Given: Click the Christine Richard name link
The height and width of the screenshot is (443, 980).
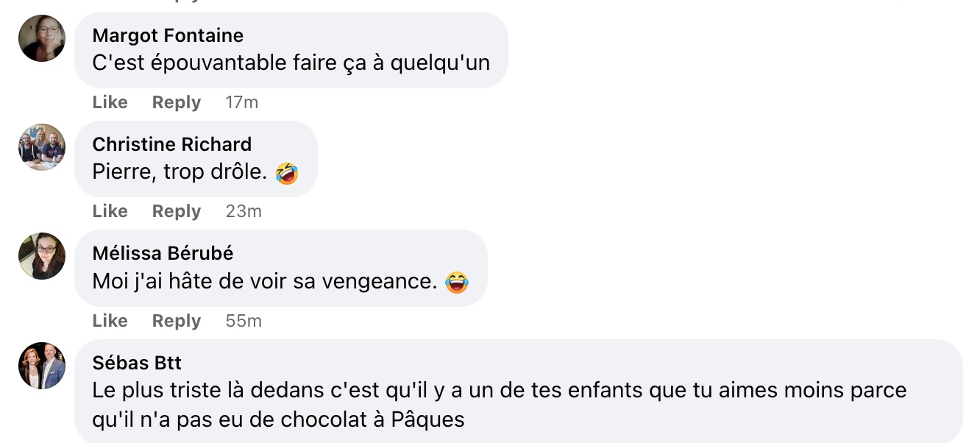Looking at the screenshot, I should tap(172, 144).
